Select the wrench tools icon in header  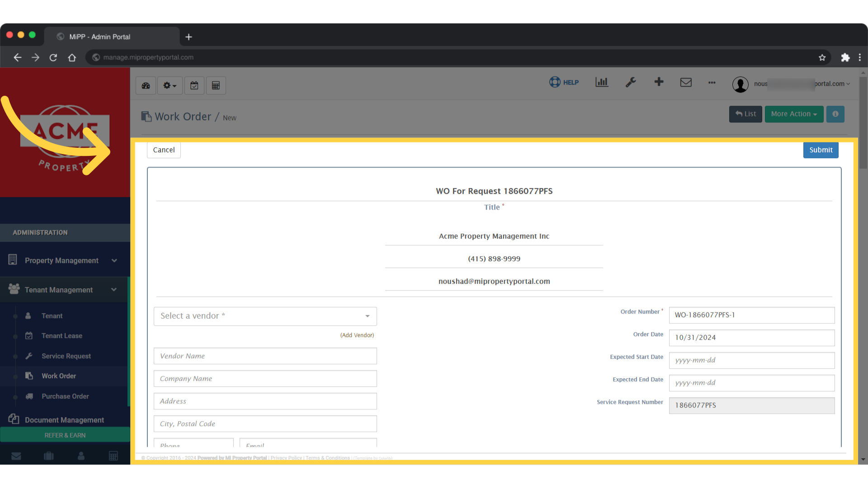click(x=630, y=82)
